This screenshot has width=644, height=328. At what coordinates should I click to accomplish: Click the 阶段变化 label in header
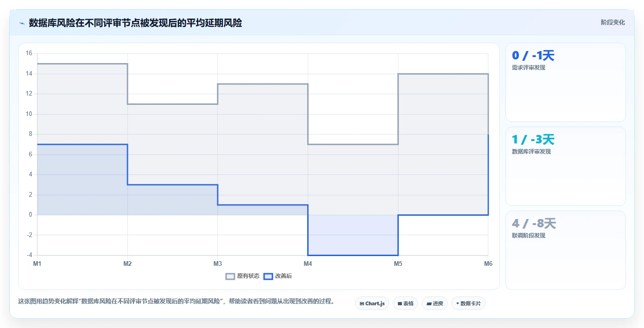pyautogui.click(x=612, y=22)
